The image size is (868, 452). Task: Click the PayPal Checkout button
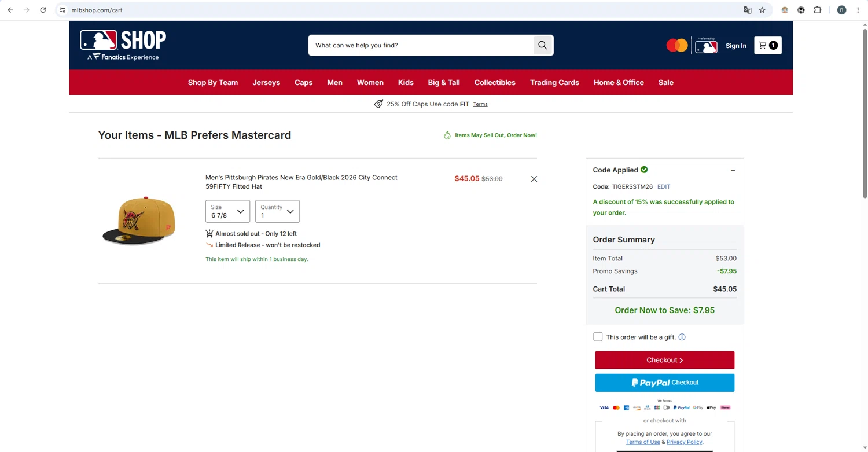(x=665, y=383)
